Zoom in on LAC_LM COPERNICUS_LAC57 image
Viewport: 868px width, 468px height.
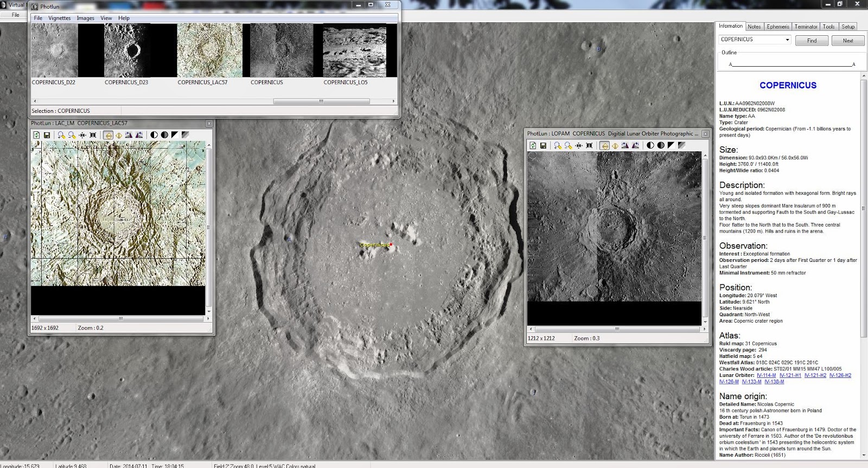coord(61,135)
